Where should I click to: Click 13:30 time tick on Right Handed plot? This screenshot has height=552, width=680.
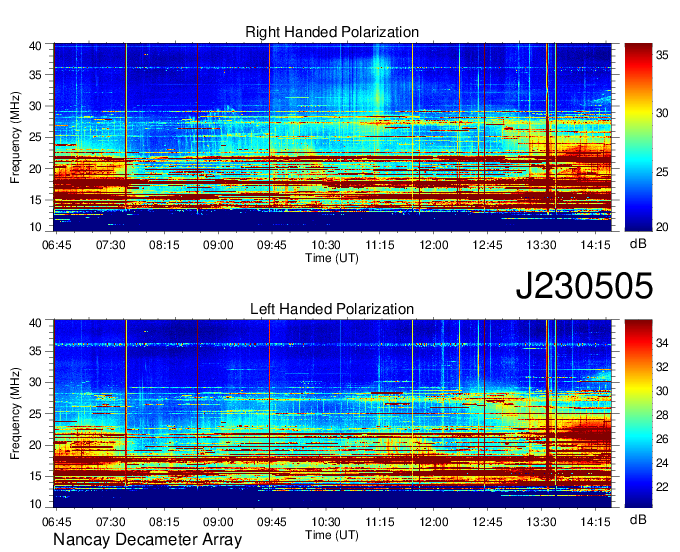coord(541,245)
